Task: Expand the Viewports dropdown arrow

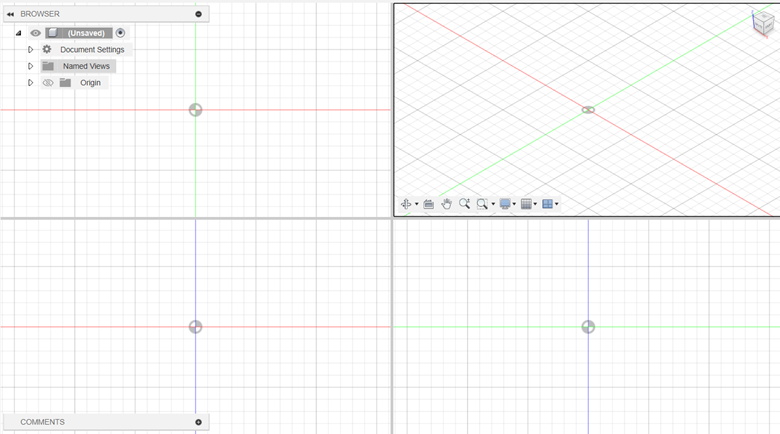Action: point(556,204)
